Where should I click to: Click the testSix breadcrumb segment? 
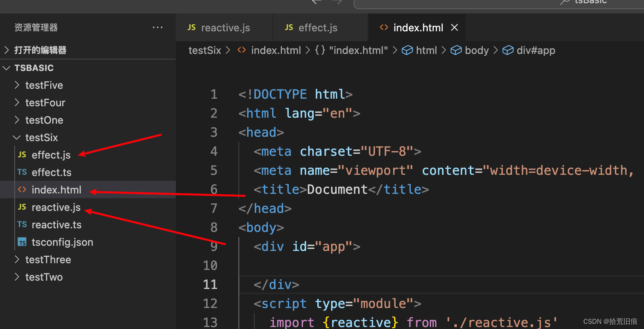[x=205, y=50]
